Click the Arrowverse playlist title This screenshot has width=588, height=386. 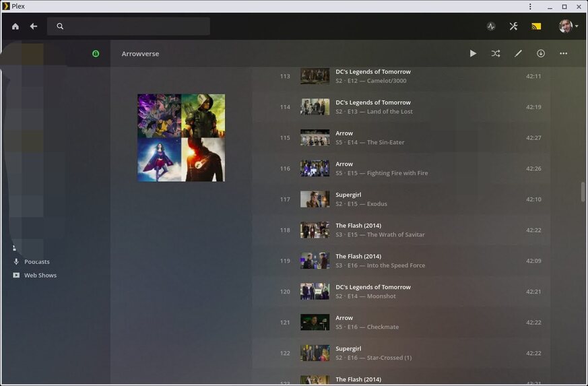pyautogui.click(x=140, y=54)
